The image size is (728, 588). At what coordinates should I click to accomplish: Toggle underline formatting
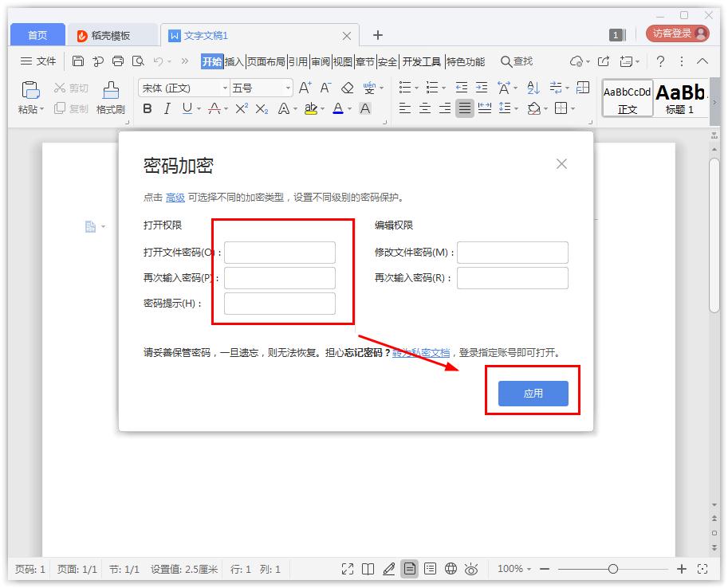(186, 109)
